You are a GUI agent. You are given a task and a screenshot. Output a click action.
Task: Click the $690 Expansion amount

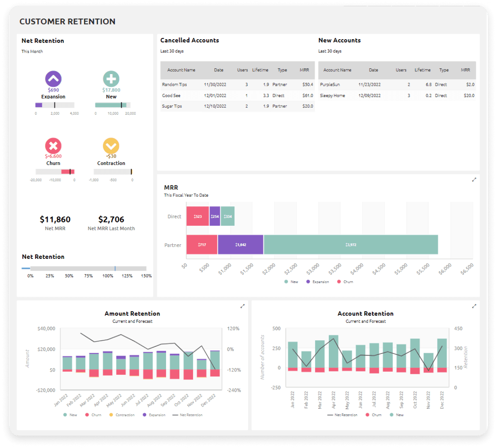pyautogui.click(x=53, y=90)
